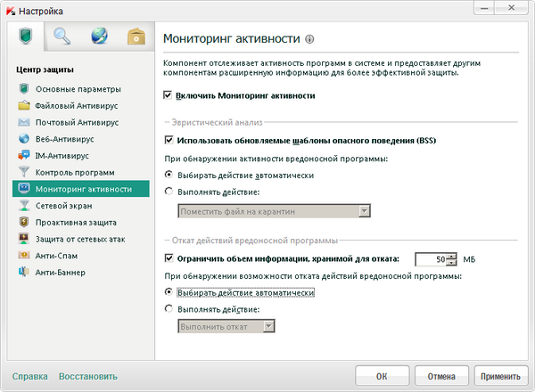Select Выполнять действие under rollback section
The image size is (535, 392).
point(169,308)
